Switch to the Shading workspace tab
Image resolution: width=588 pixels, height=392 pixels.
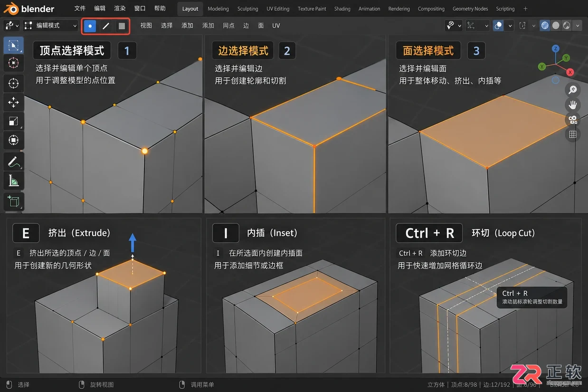(342, 9)
